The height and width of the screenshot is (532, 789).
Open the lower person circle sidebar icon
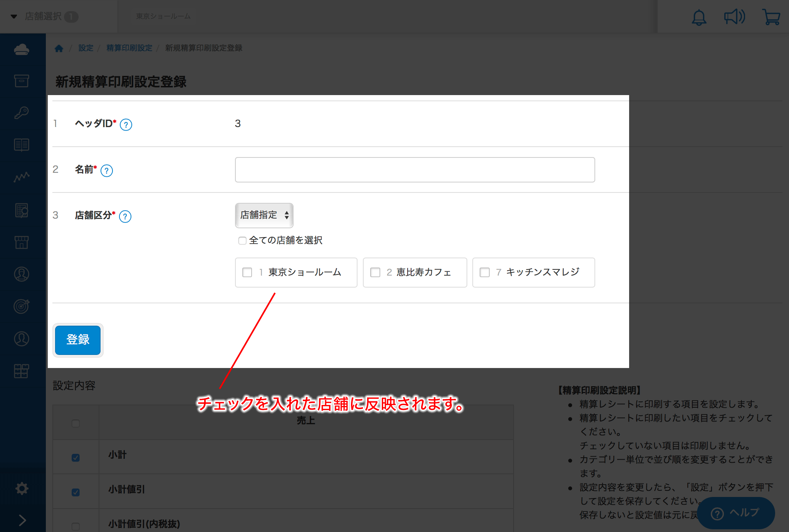(22, 339)
